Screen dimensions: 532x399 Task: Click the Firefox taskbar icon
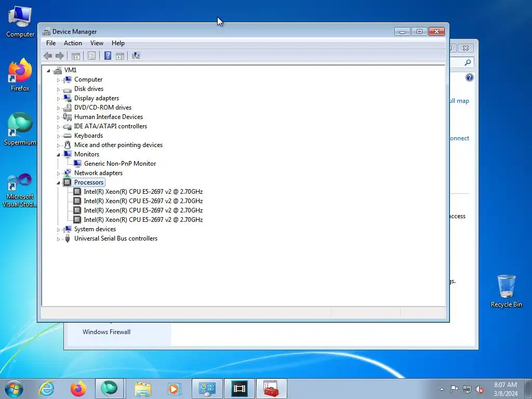click(78, 389)
